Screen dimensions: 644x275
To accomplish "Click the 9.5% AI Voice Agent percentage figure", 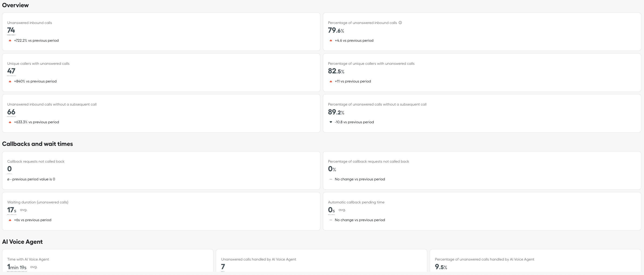I will (x=441, y=267).
